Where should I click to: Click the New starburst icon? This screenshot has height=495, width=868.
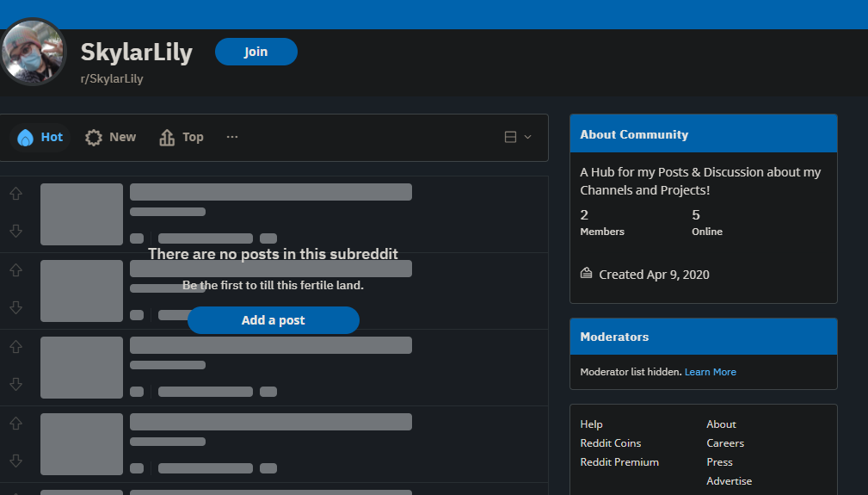(x=94, y=138)
